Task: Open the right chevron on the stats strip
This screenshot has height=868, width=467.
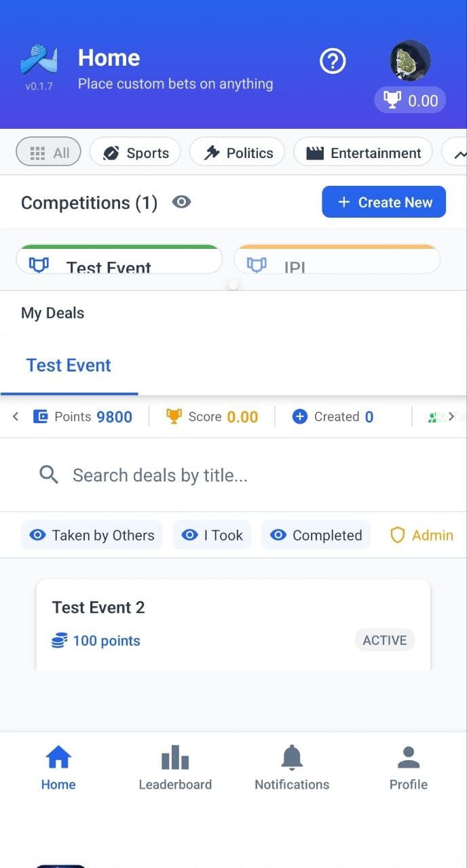Action: coord(453,416)
